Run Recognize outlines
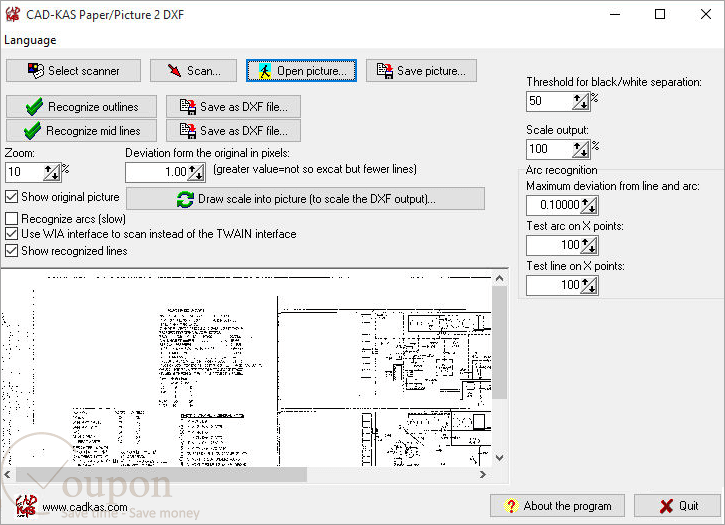Viewport: 725px width, 525px height. tap(81, 107)
